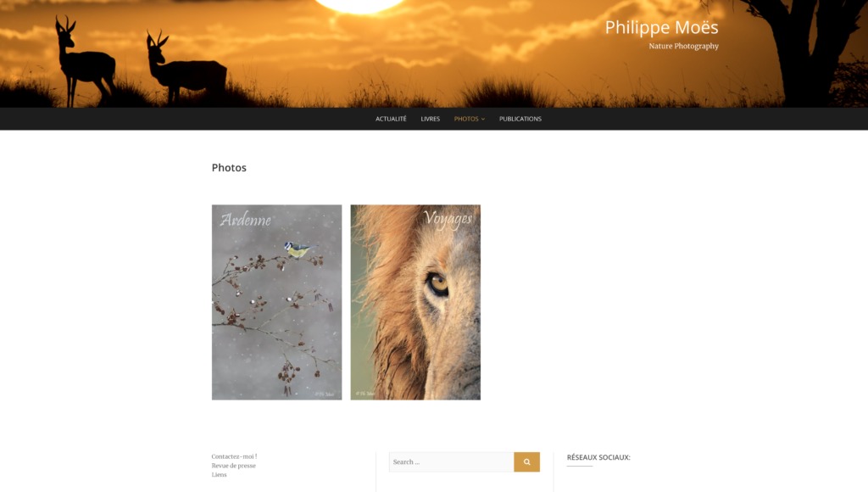Image resolution: width=868 pixels, height=492 pixels.
Task: Focus the Search text field
Action: click(451, 461)
